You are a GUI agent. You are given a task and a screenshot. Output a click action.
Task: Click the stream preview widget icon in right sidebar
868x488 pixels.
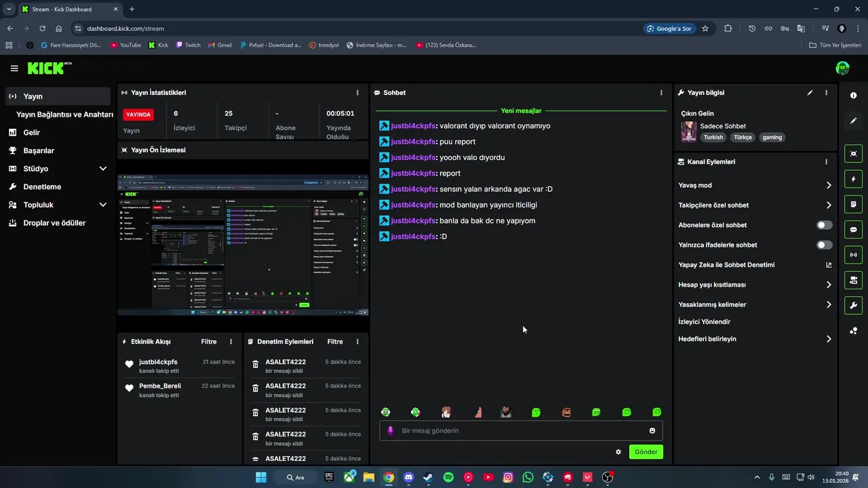coord(853,154)
